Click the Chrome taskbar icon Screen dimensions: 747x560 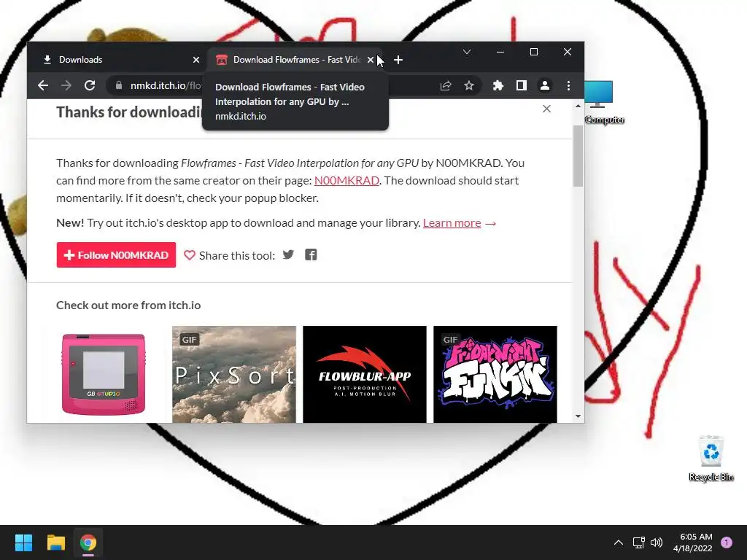tap(88, 542)
